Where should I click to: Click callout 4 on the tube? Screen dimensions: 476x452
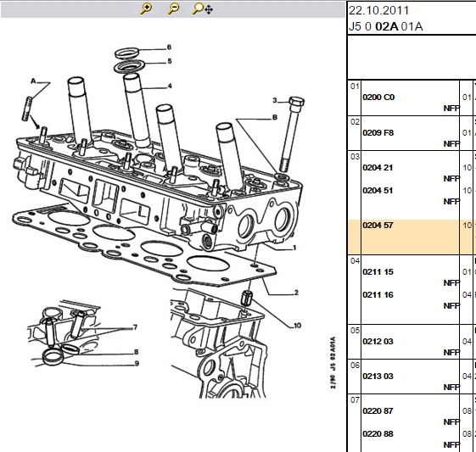[170, 86]
